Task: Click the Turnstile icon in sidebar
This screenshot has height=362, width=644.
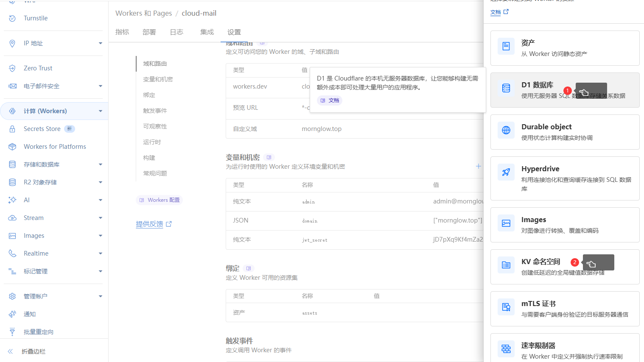Action: 12,18
